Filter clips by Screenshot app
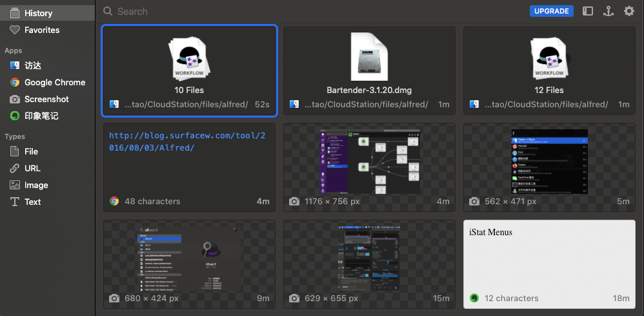The width and height of the screenshot is (644, 316). pyautogui.click(x=47, y=99)
